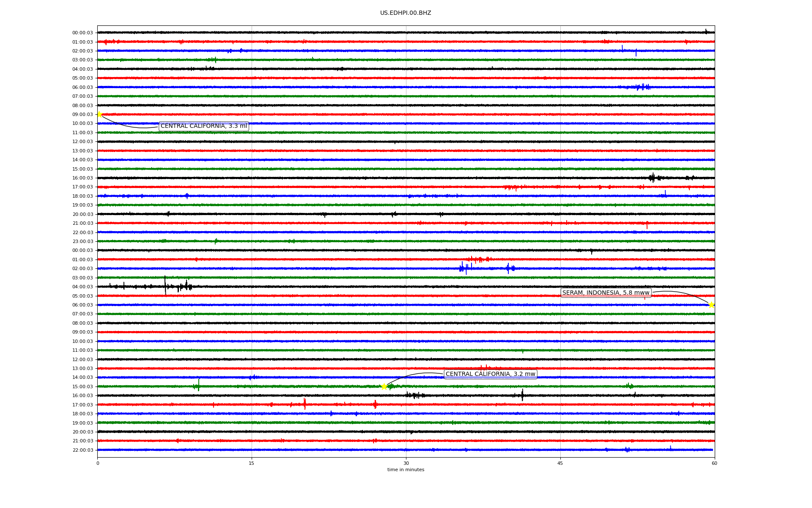Click the 22:00:03 row label at bottom
Image resolution: width=812 pixels, height=508 pixels.
82,450
